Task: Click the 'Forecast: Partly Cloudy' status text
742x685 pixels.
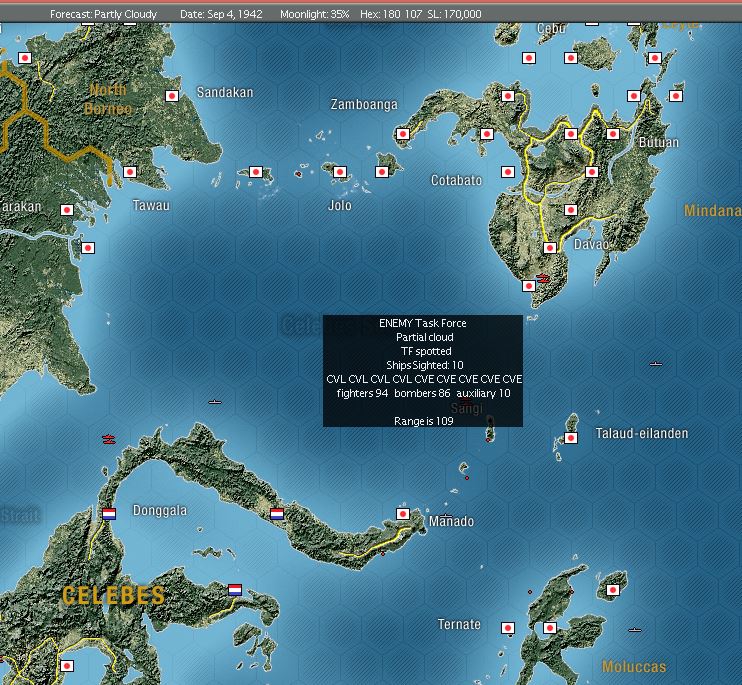Action: click(x=103, y=14)
